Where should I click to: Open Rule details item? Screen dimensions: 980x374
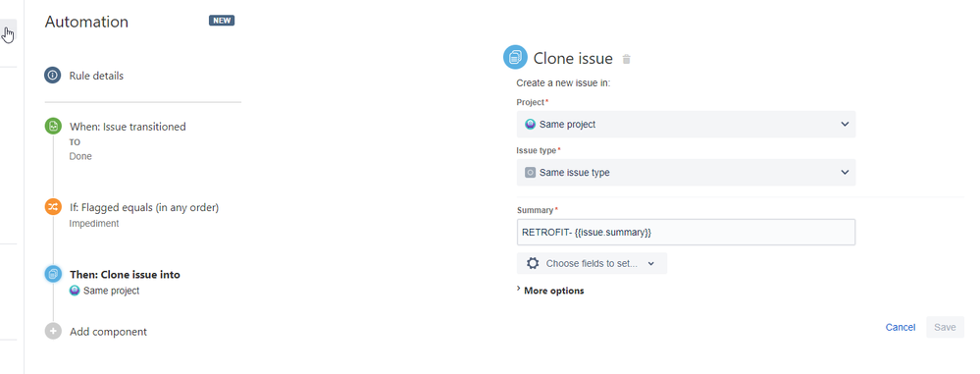[96, 76]
